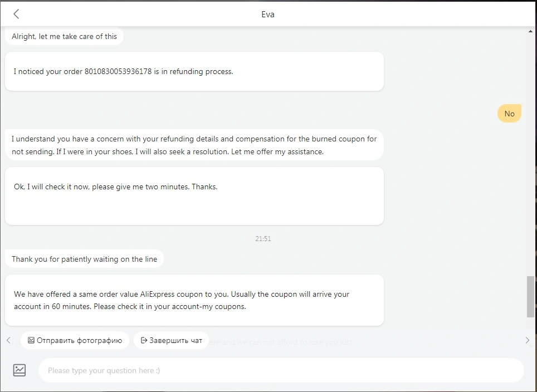Select the yellow 'No' message bubble
Screen dimensions: 537x392
[509, 114]
